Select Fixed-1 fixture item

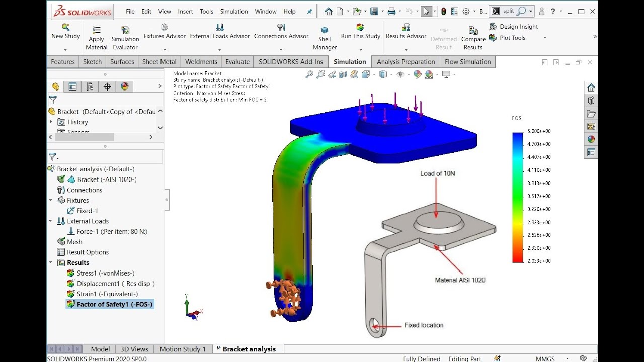[x=83, y=211]
